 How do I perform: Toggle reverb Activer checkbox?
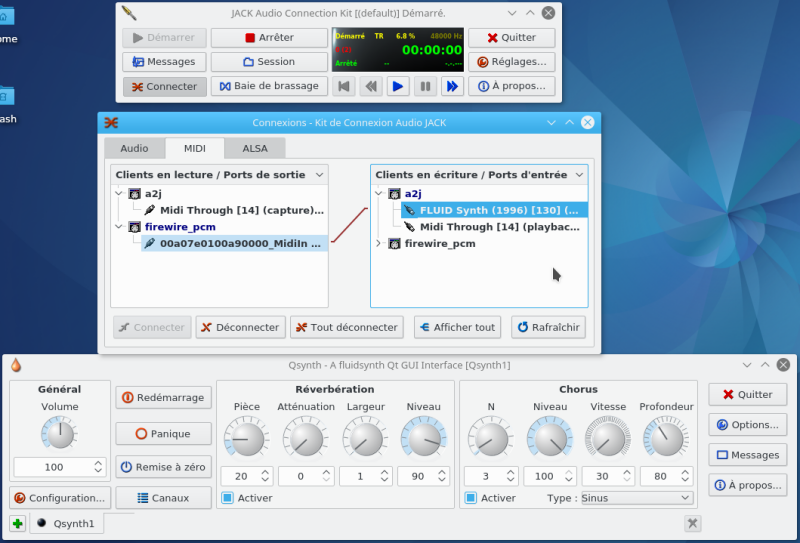coord(228,498)
